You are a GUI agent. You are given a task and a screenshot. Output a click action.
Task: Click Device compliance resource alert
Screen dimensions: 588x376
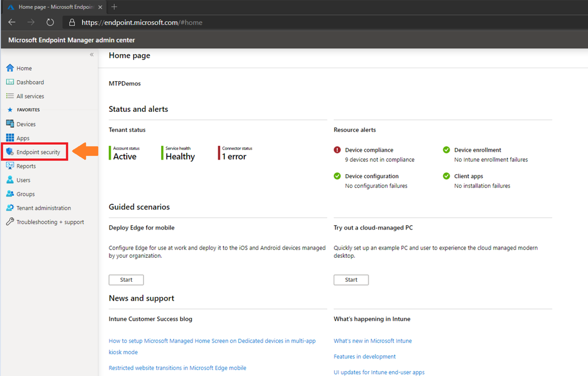click(369, 150)
